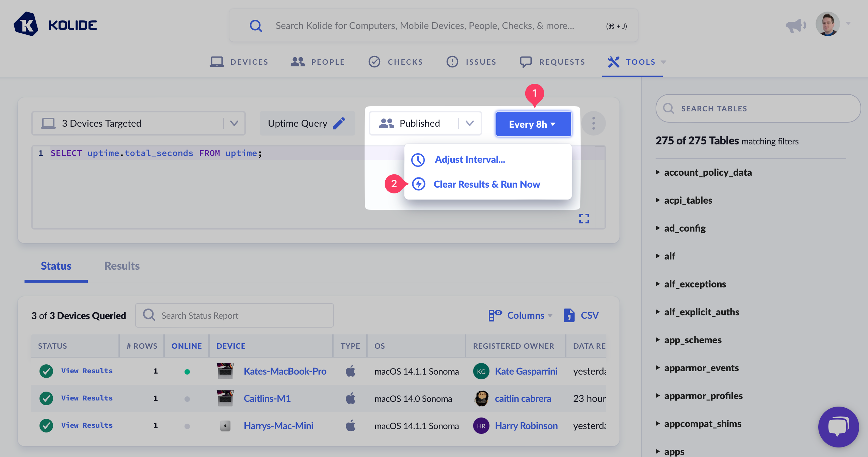Image resolution: width=868 pixels, height=457 pixels.
Task: Expand the account_policy_data table
Action: [x=708, y=172]
